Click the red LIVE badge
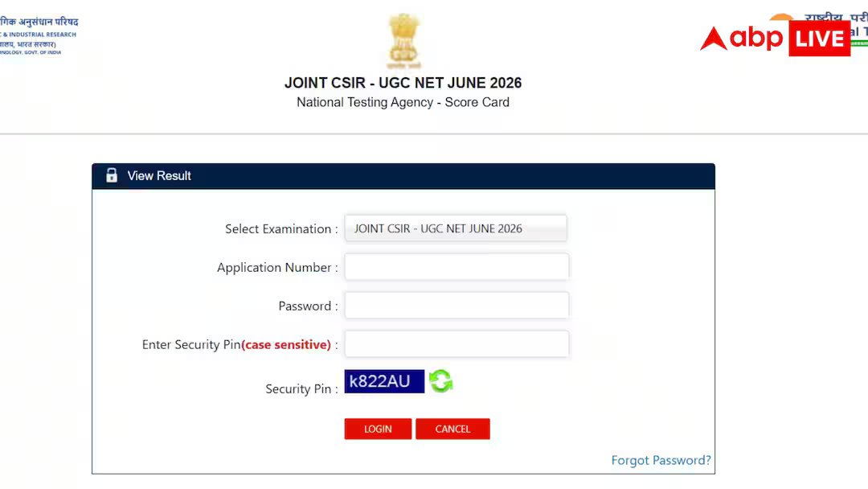Viewport: 868px width, 489px height. point(819,39)
